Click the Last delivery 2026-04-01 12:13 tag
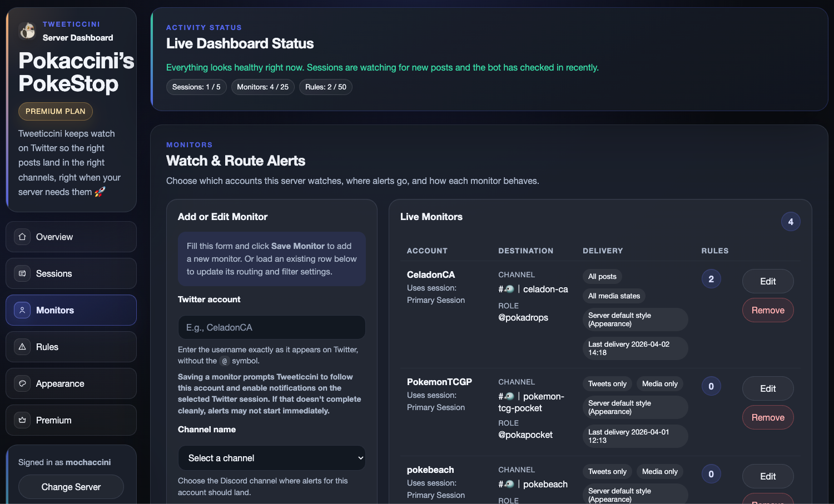This screenshot has height=504, width=834. tap(636, 436)
